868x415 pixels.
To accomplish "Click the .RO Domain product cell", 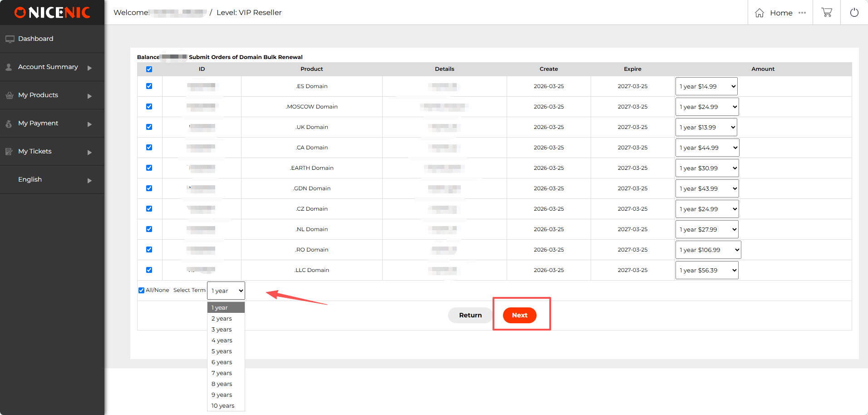I will click(x=312, y=250).
